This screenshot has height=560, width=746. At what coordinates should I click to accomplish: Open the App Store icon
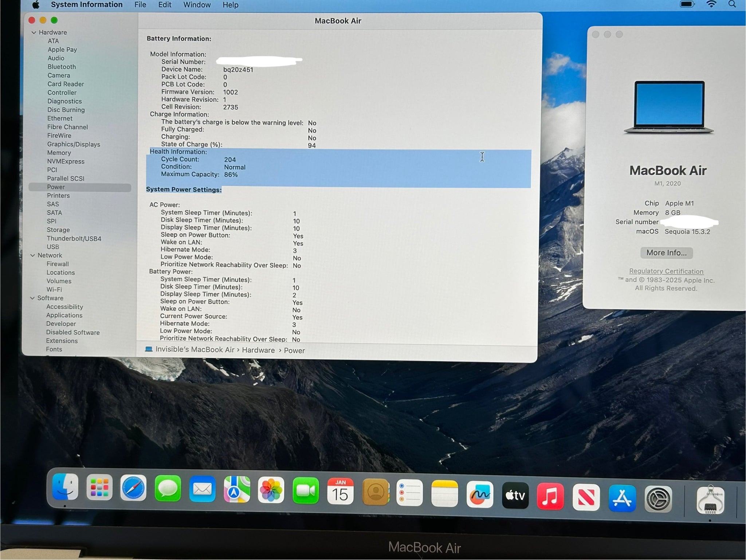click(622, 498)
